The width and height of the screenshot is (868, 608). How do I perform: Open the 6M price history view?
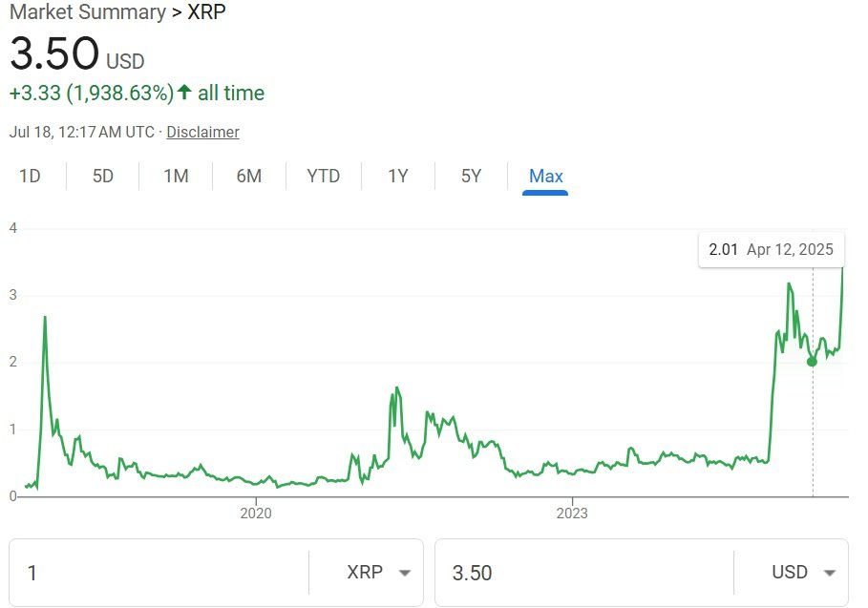coord(248,176)
